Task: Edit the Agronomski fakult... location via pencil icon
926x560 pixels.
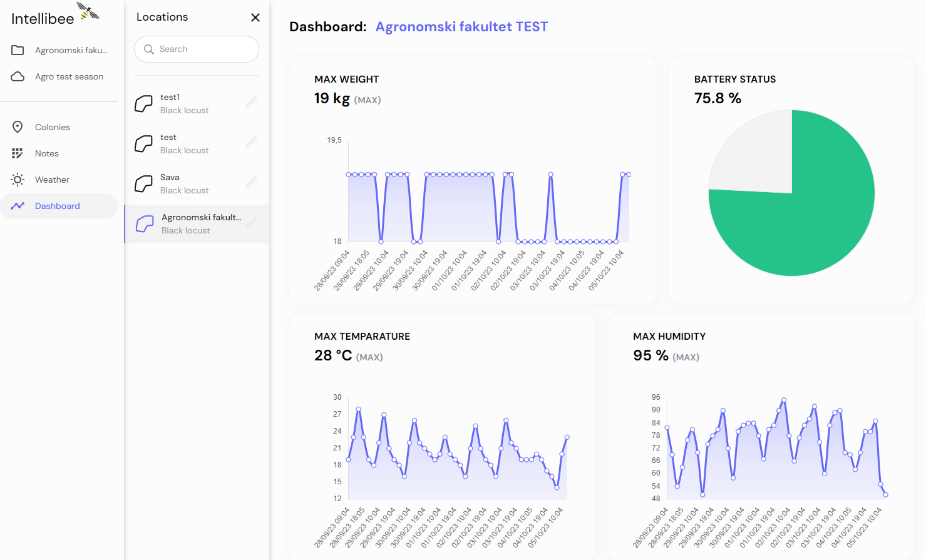Action: [x=252, y=222]
